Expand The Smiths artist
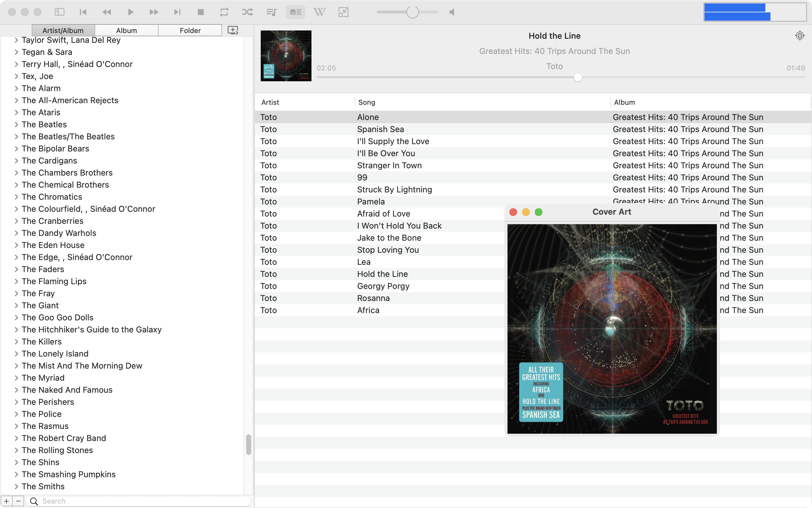Screen dimensions: 812x508 click(16, 486)
